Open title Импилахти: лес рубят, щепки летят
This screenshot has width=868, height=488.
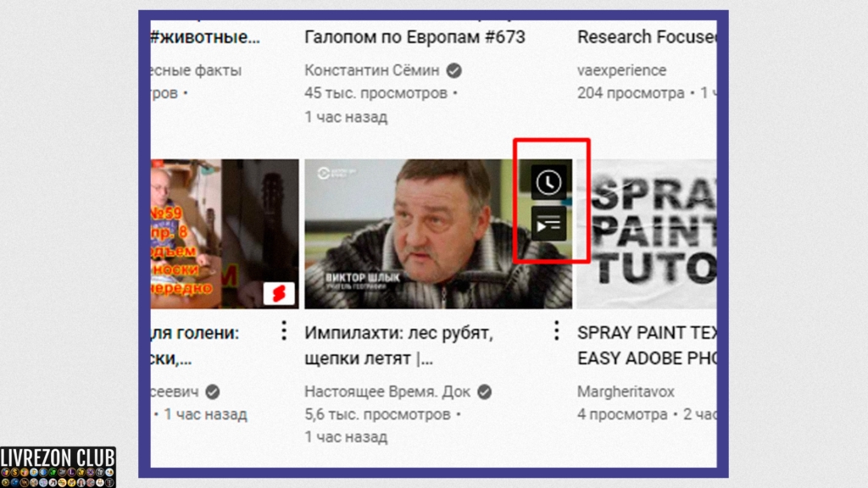(398, 346)
